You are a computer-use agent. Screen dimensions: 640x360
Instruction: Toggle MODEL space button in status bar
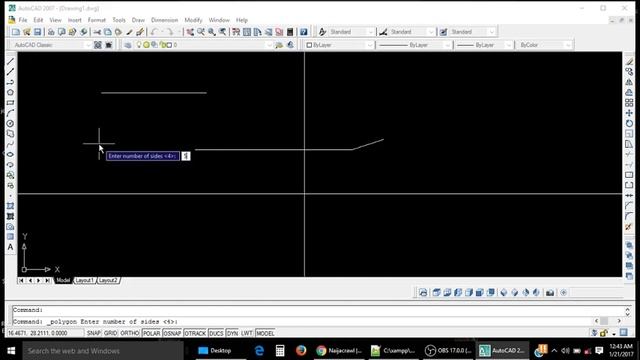(265, 333)
